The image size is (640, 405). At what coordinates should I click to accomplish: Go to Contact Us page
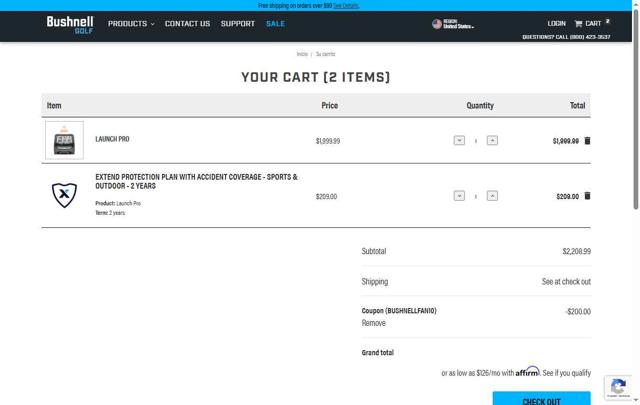[187, 24]
